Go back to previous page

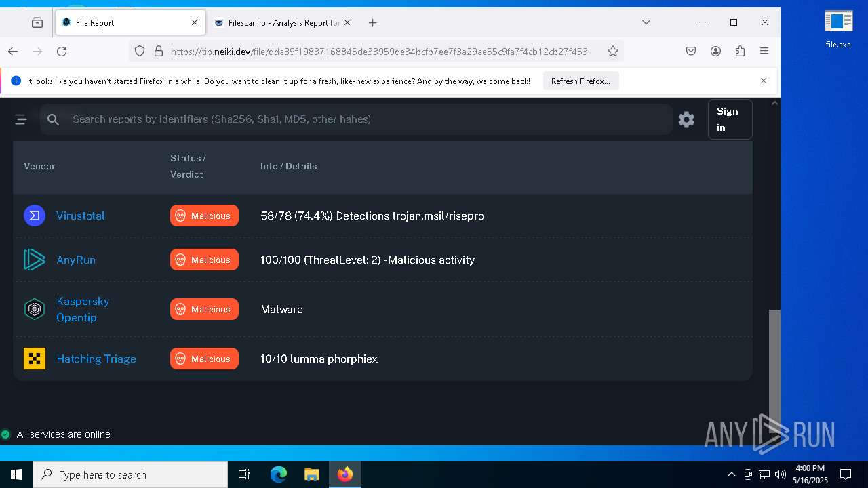(x=13, y=51)
